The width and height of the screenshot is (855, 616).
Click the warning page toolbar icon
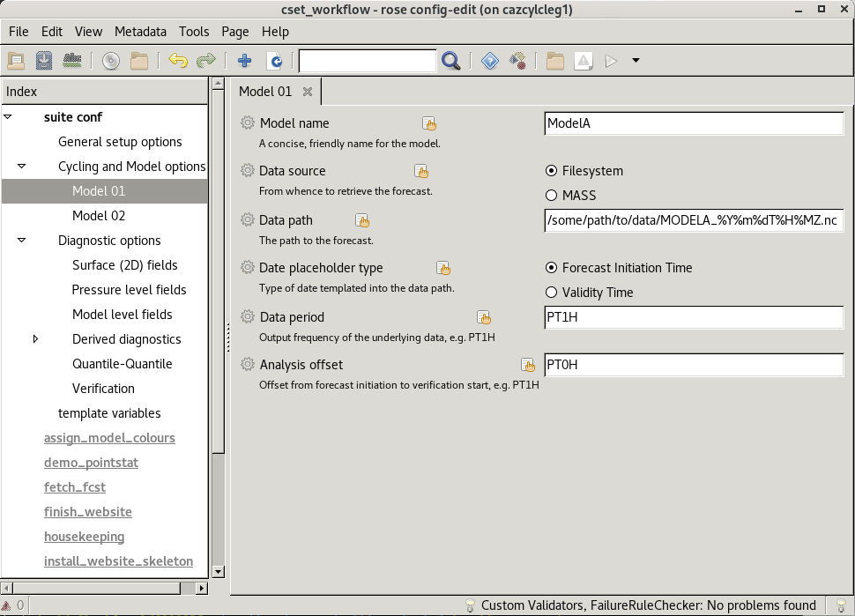click(x=584, y=61)
